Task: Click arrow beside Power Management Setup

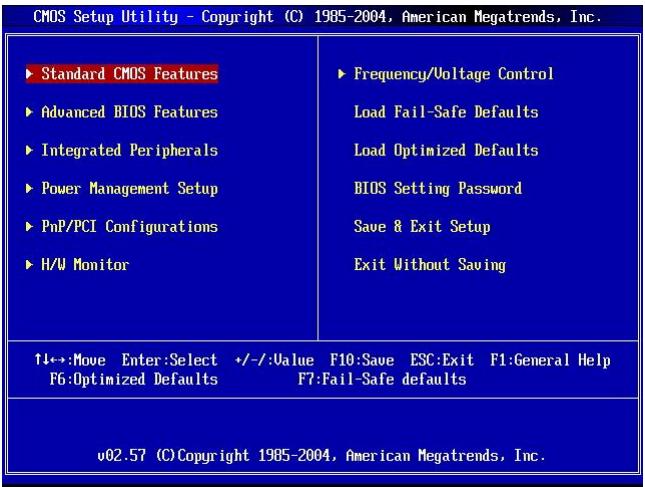Action: 29,189
